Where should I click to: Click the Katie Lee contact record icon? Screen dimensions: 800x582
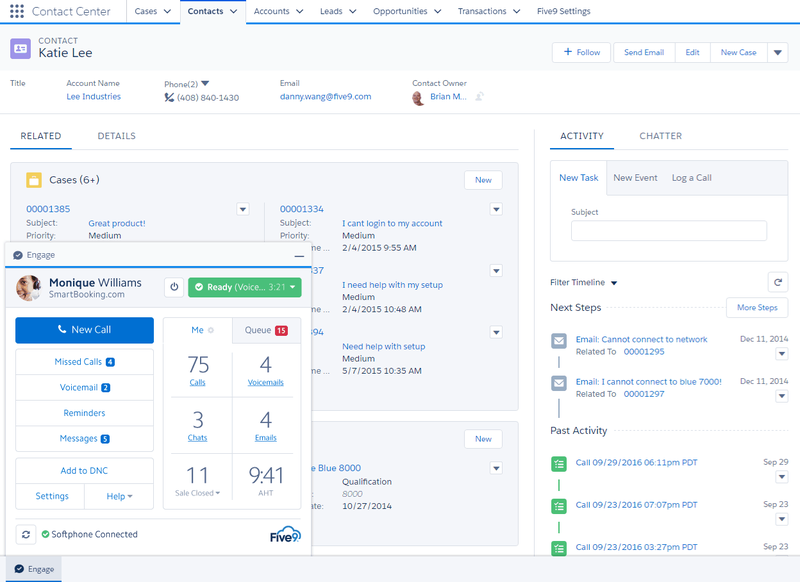coord(20,48)
